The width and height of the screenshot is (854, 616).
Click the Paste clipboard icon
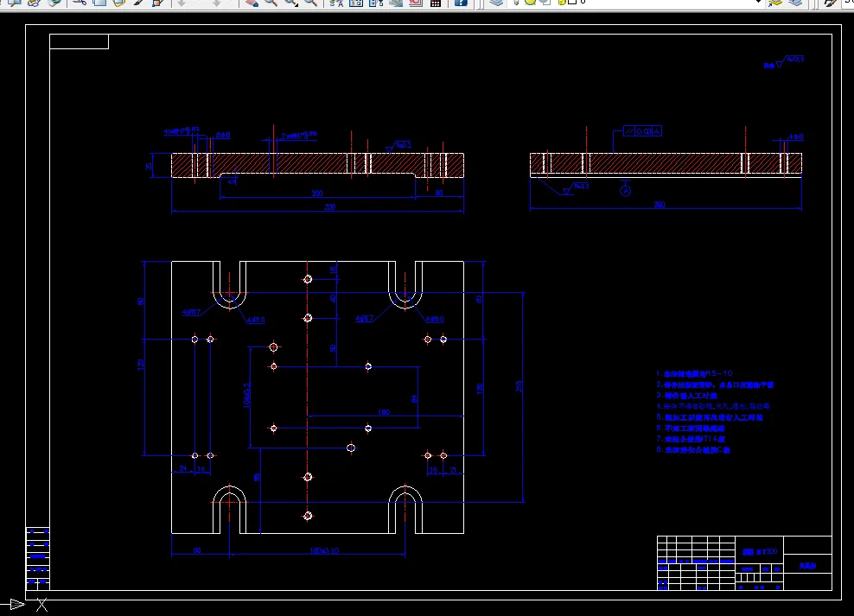pos(118,3)
